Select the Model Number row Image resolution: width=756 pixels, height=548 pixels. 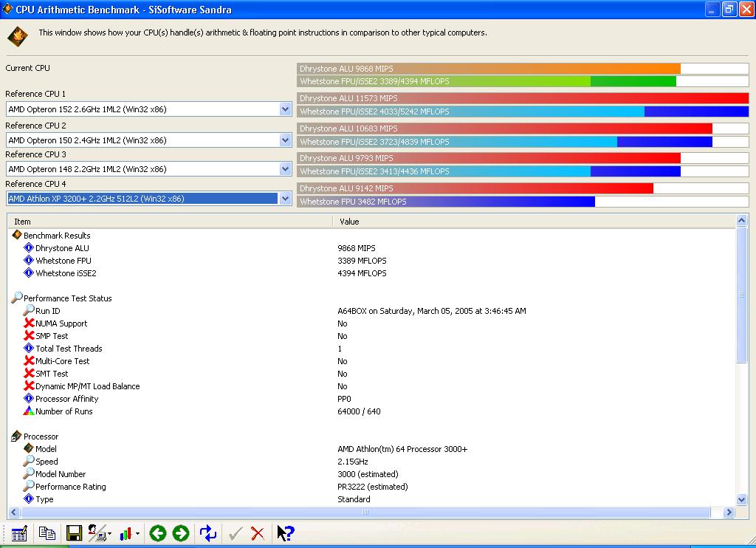click(371, 473)
